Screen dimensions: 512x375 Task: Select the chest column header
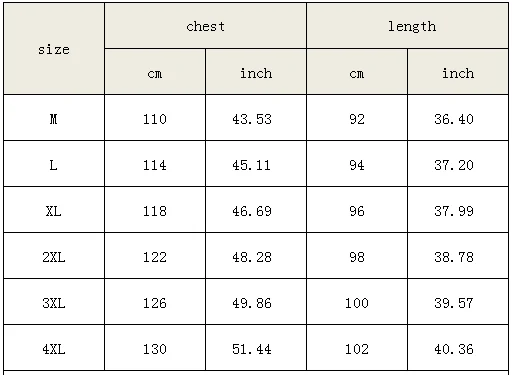point(205,26)
